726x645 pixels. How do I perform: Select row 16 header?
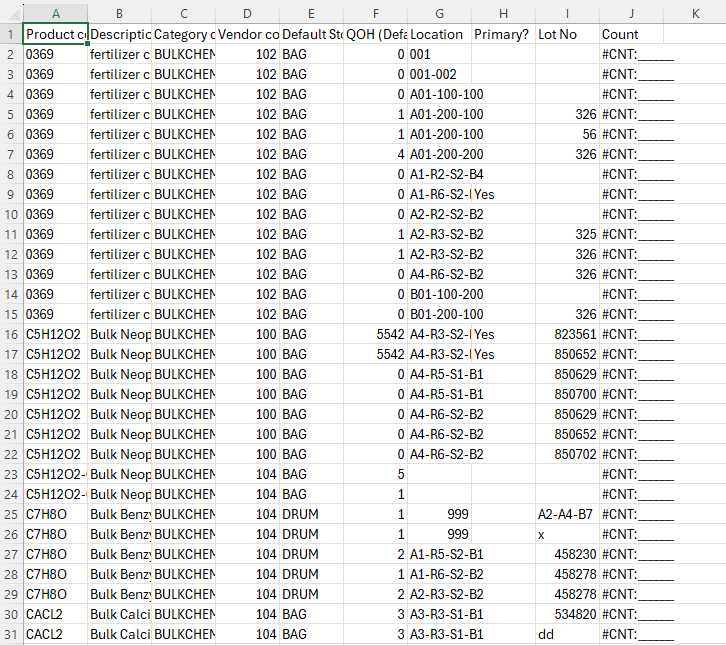click(x=11, y=334)
